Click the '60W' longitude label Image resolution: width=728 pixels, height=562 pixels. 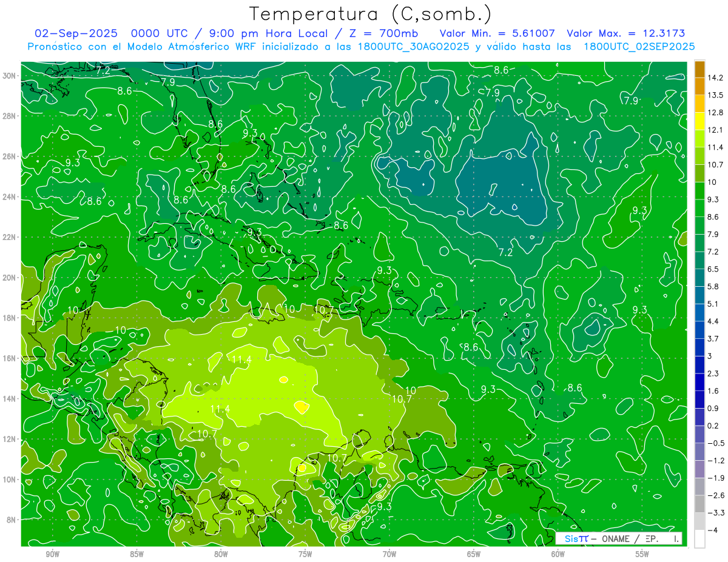[558, 554]
